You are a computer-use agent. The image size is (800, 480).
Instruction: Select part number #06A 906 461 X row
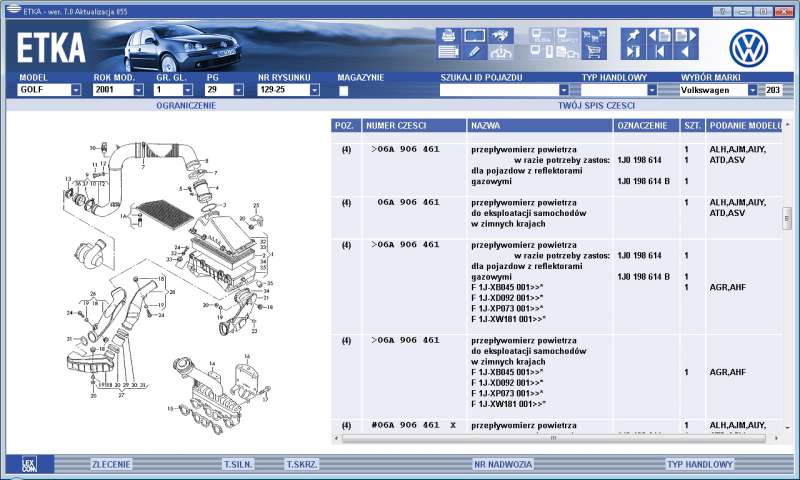[x=556, y=425]
